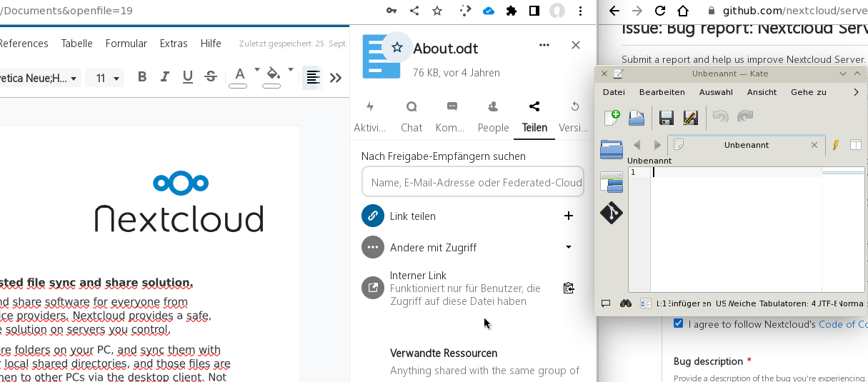Go to browser home page in GitHub window
This screenshot has width=868, height=382.
[x=684, y=11]
